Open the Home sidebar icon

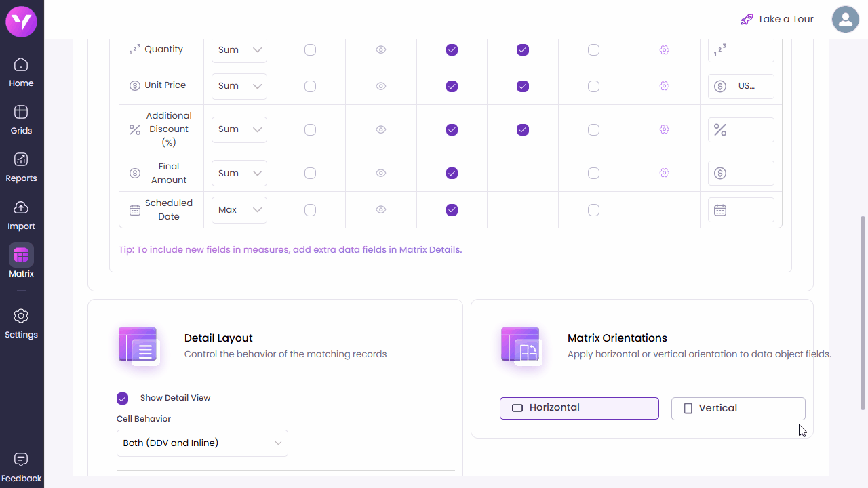[x=21, y=73]
